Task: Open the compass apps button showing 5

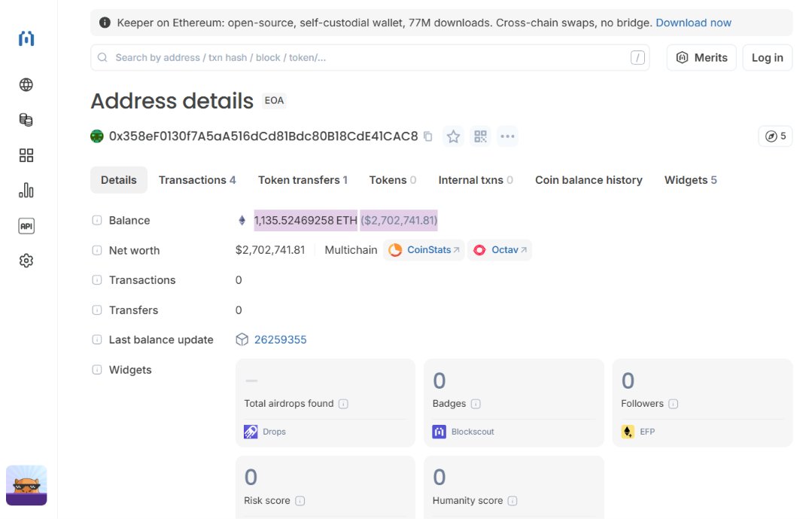Action: coord(775,136)
